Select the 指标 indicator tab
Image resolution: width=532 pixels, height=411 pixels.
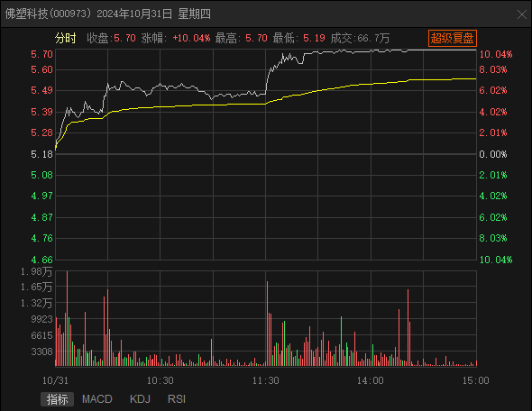point(57,399)
